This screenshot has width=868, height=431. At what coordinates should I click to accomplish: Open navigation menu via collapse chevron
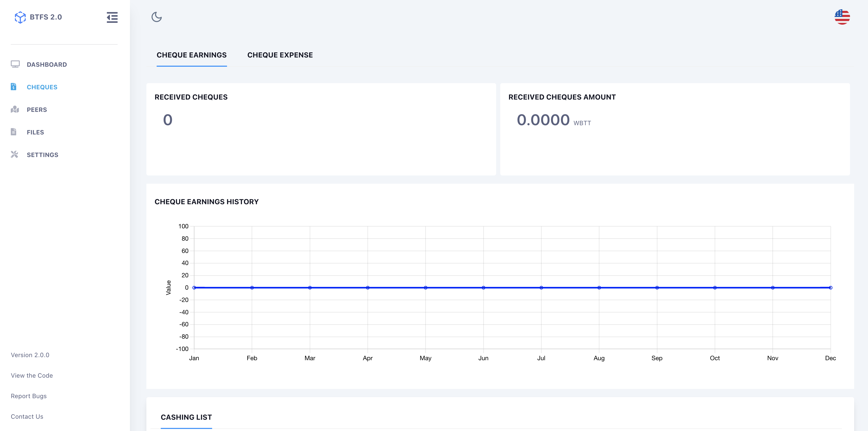tap(112, 17)
